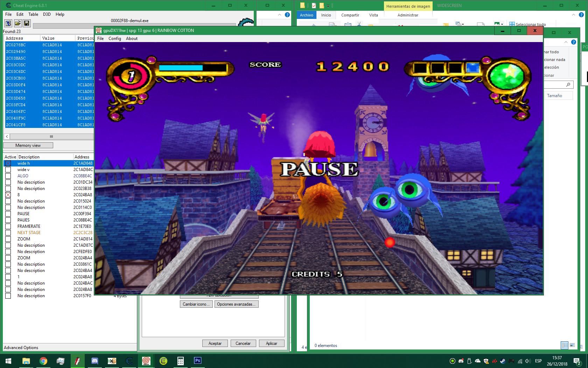Viewport: 588px width, 368px height.
Task: Click the search magnifier in the Explorer search box
Action: 568,84
